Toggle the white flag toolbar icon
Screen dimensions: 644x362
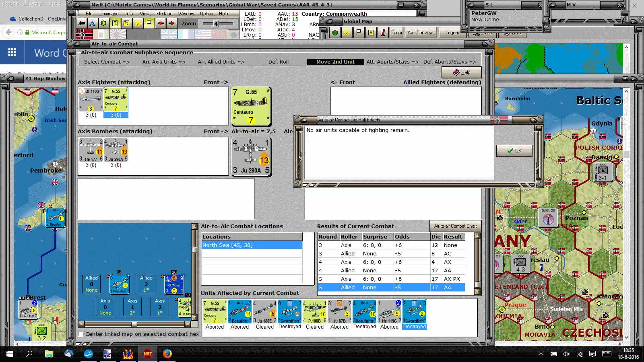pos(149,23)
